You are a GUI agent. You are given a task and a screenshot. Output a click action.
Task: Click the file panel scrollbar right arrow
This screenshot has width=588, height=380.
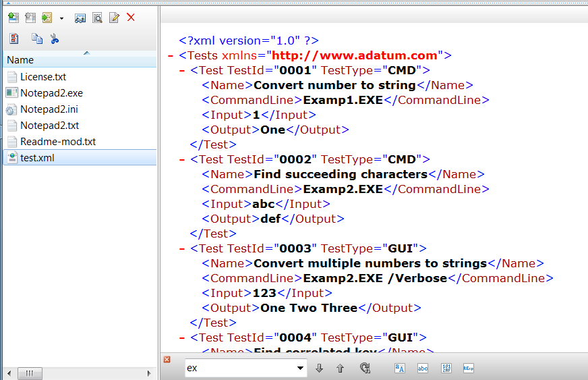click(149, 373)
